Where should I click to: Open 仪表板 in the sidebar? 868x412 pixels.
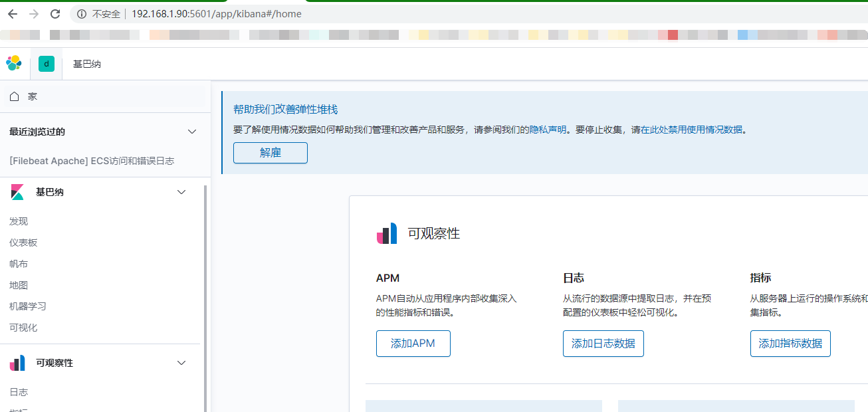click(x=23, y=243)
